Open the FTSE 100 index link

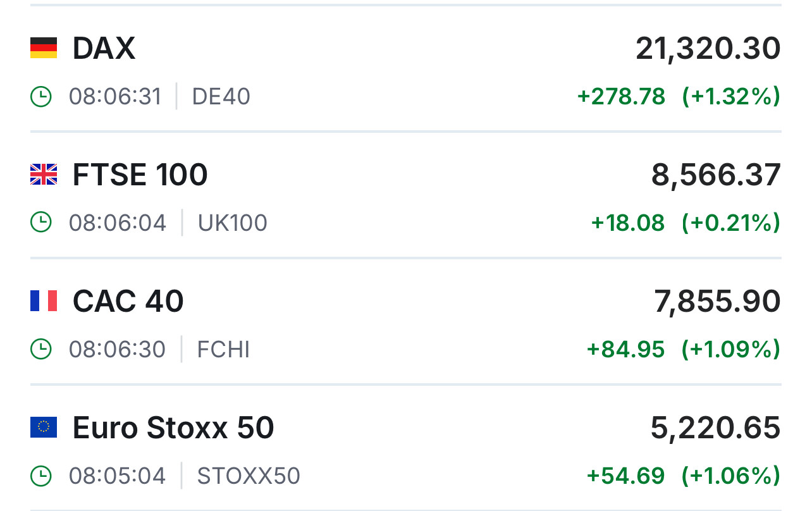click(x=140, y=175)
